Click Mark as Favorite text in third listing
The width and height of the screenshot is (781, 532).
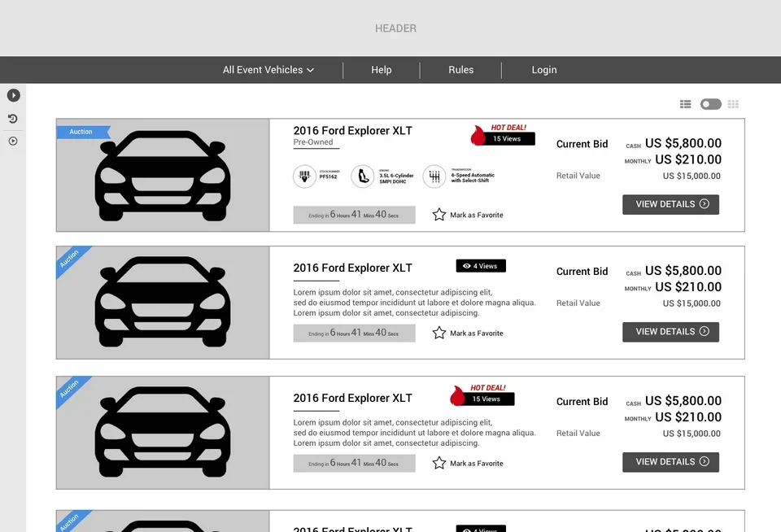[477, 463]
